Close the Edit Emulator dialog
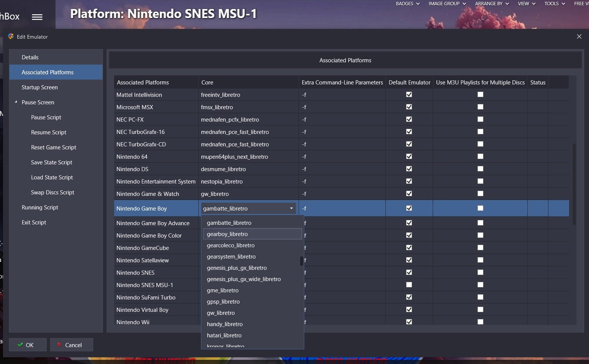Screen dimensions: 589x364 (579, 36)
